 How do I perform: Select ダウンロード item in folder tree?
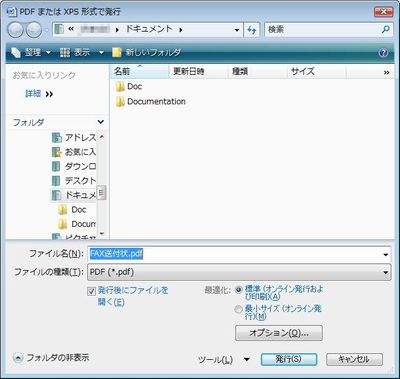pyautogui.click(x=74, y=166)
